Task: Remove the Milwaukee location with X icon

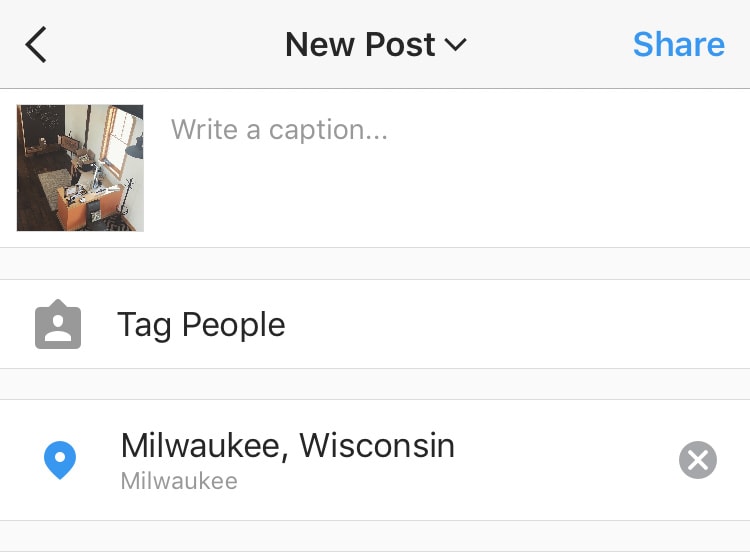Action: (698, 461)
